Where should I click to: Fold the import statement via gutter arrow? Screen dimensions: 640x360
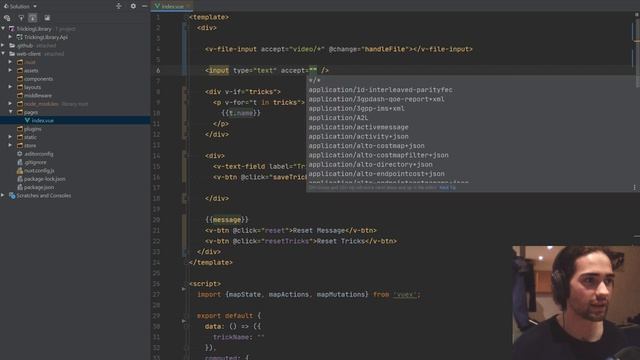pos(184,289)
